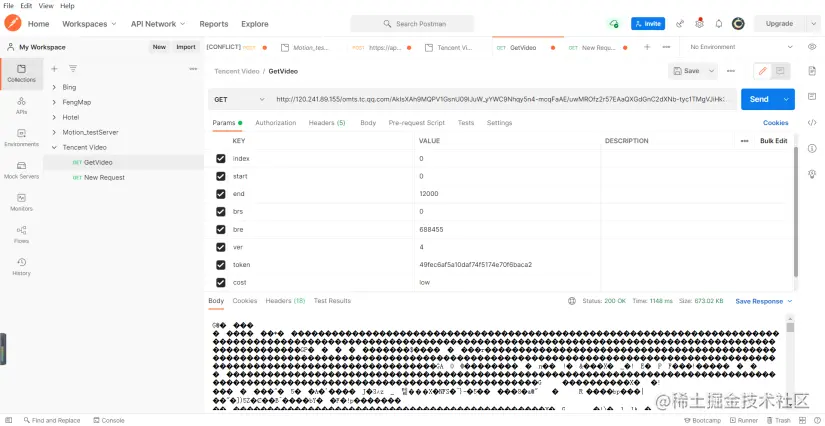Click the filter collections icon
825x426 pixels.
[73, 69]
